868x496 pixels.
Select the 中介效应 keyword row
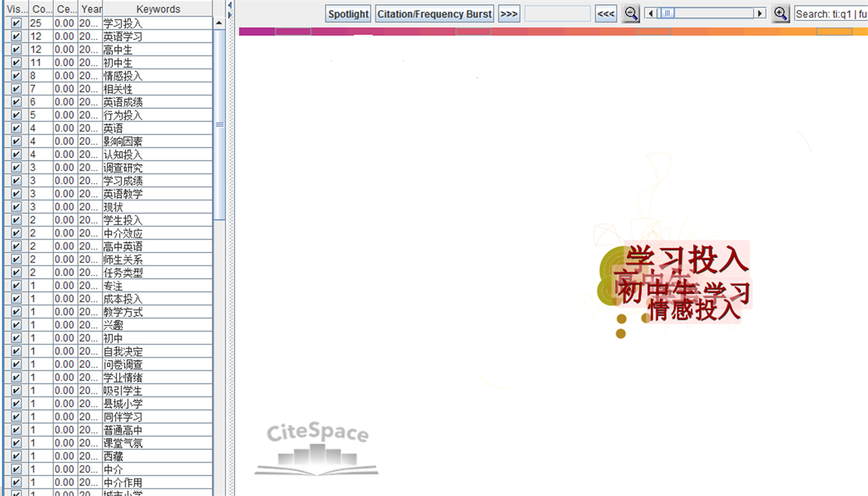(x=123, y=233)
